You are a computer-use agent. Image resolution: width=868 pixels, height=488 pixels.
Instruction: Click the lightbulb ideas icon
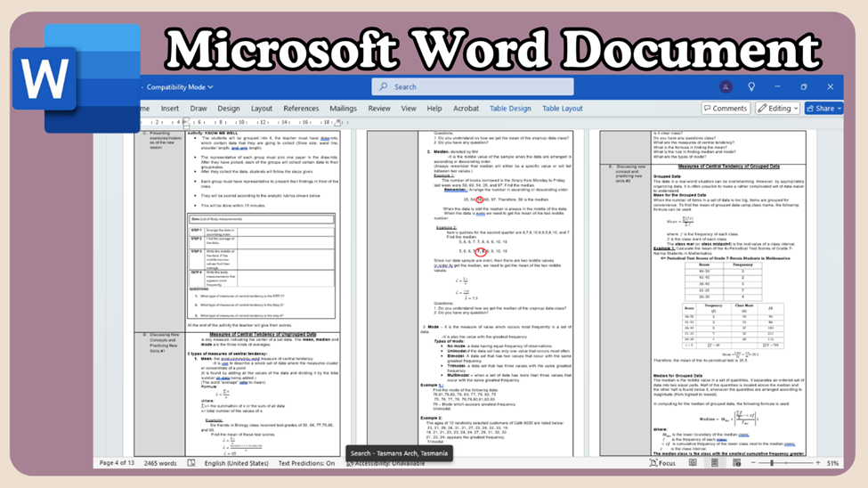[x=751, y=87]
